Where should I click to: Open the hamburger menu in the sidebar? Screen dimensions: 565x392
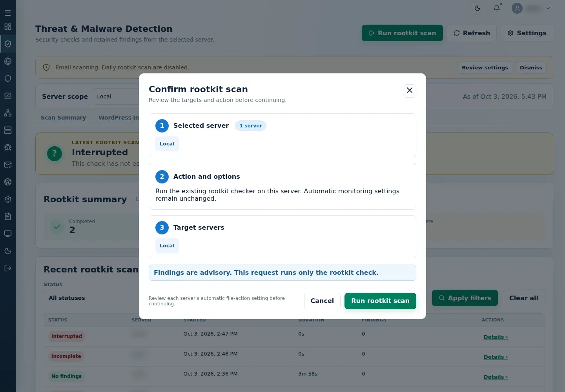point(8,13)
